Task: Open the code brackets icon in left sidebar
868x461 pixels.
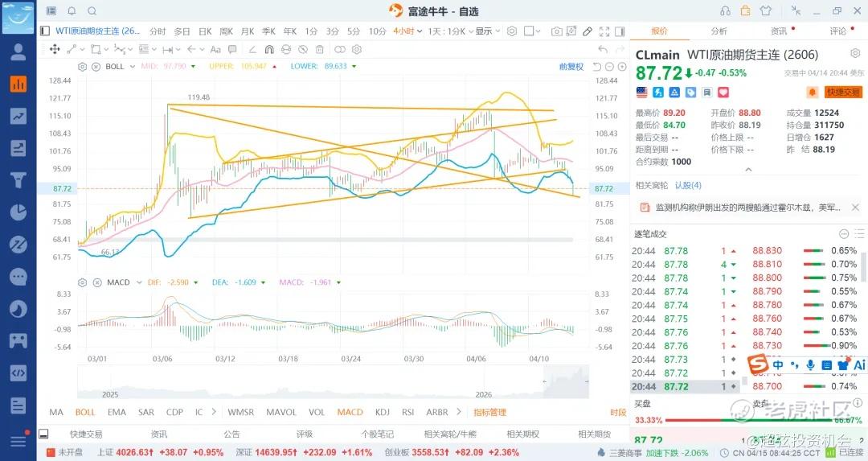Action: click(x=18, y=373)
